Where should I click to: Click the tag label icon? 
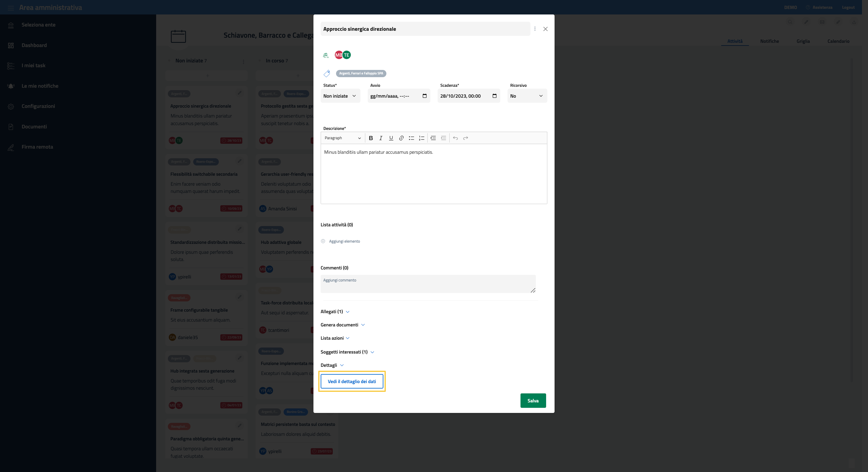(x=326, y=74)
